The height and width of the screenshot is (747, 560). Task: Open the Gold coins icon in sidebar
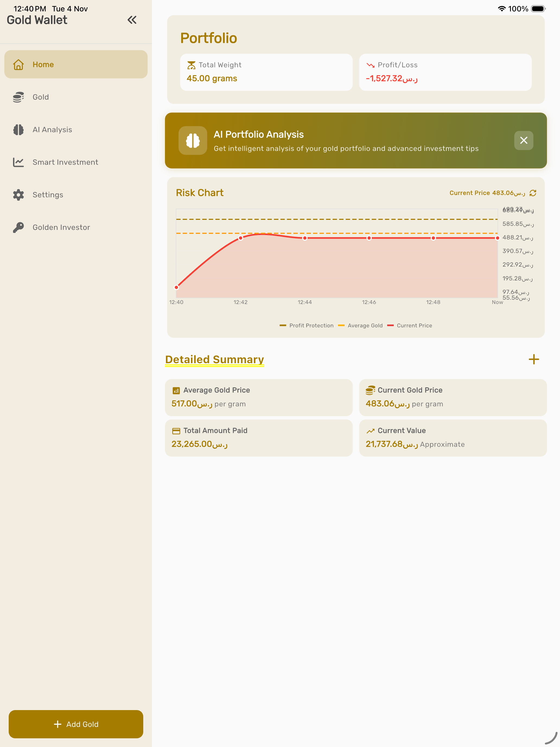18,97
